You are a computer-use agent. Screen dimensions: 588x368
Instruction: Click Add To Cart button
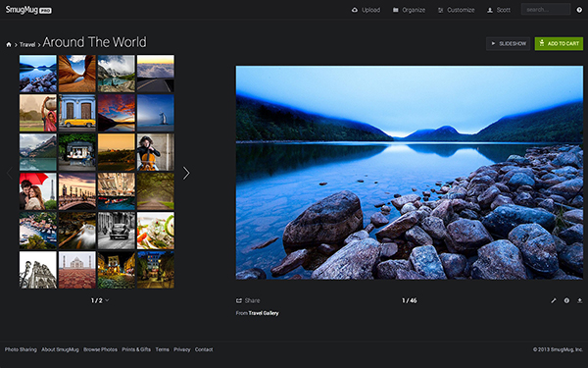pos(559,43)
